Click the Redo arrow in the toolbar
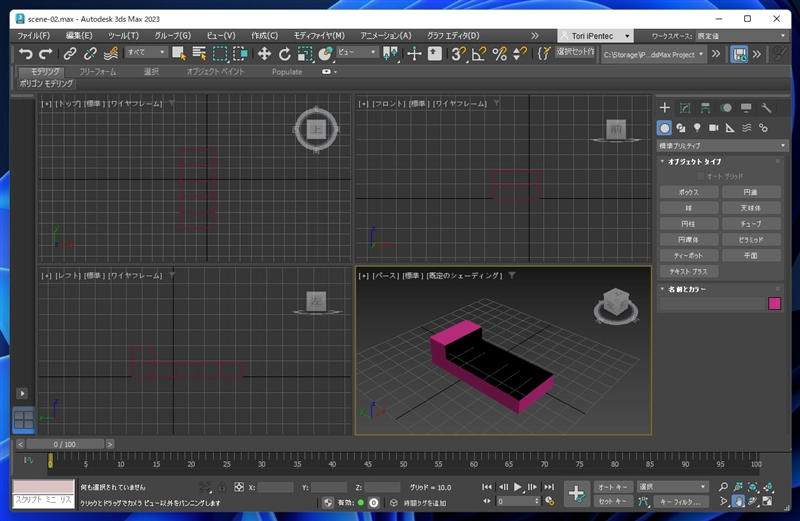Screen dimensions: 800x521 pos(46,54)
